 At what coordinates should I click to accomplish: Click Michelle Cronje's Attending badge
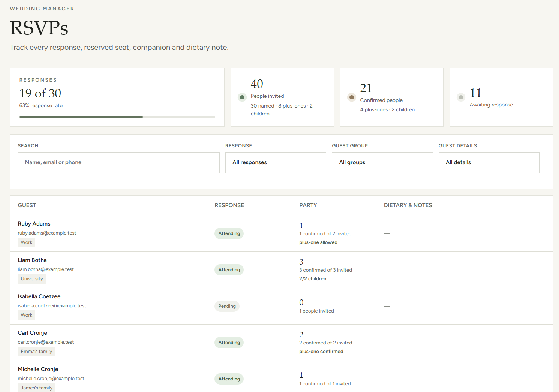click(229, 379)
